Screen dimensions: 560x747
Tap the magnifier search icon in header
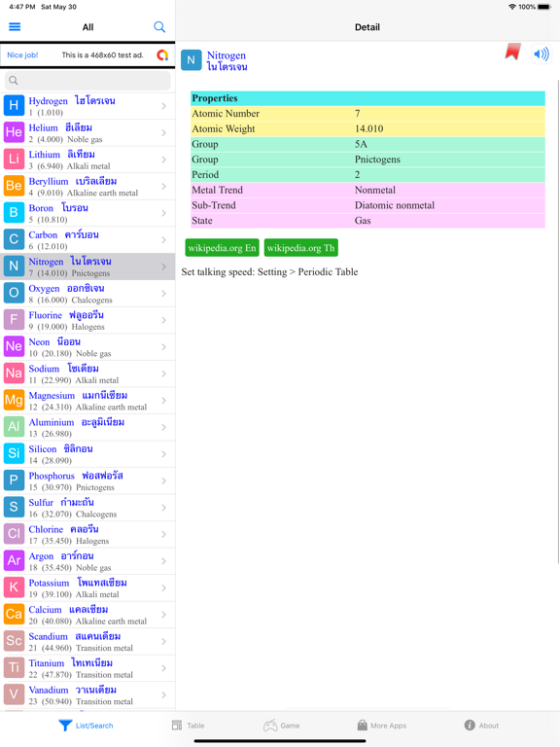pyautogui.click(x=159, y=27)
